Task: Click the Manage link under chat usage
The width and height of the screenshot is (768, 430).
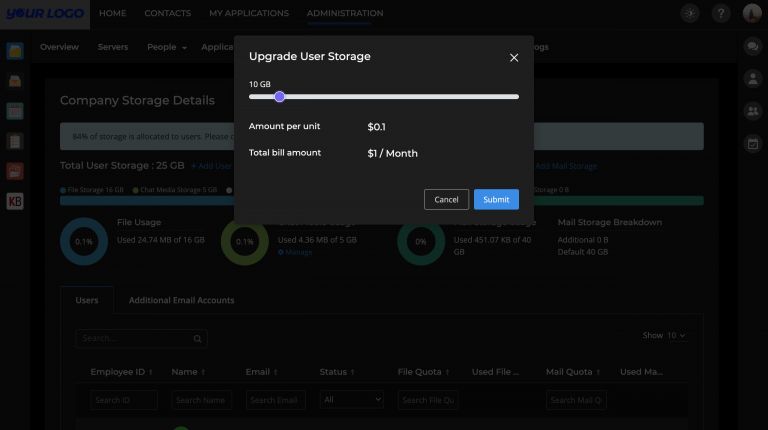Action: [295, 252]
